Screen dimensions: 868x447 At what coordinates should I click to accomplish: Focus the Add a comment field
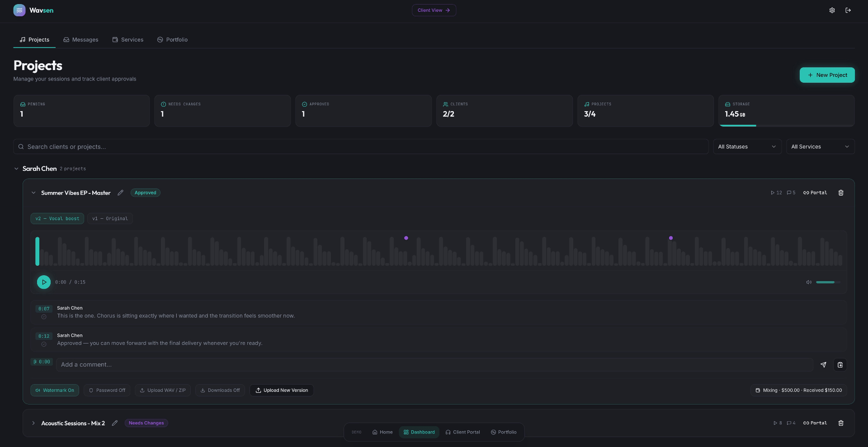(434, 365)
